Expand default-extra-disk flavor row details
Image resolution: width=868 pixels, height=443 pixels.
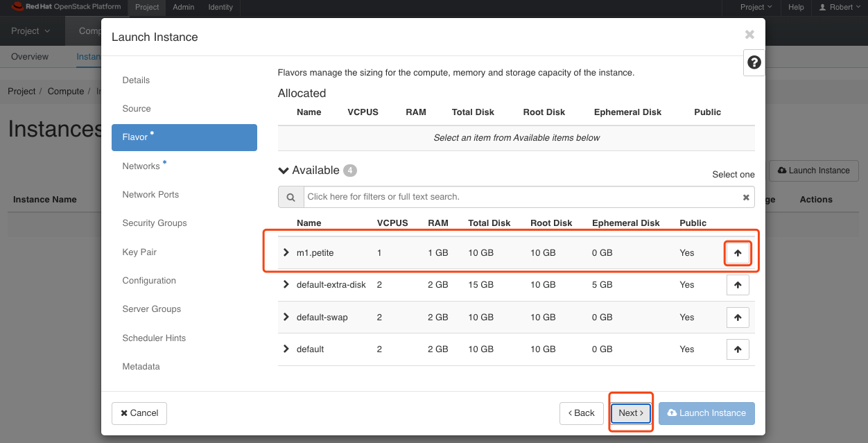286,284
